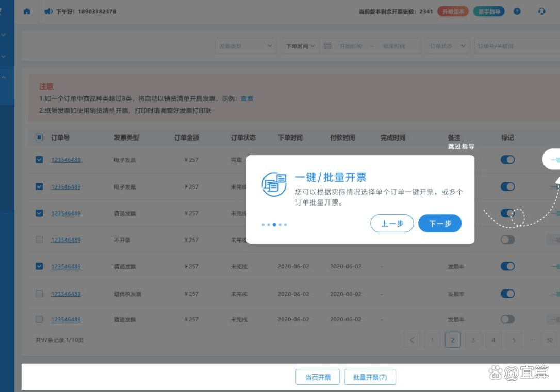Click the progress dots in the guide dialog
Viewport: 560px width, 392px height.
pos(274,224)
